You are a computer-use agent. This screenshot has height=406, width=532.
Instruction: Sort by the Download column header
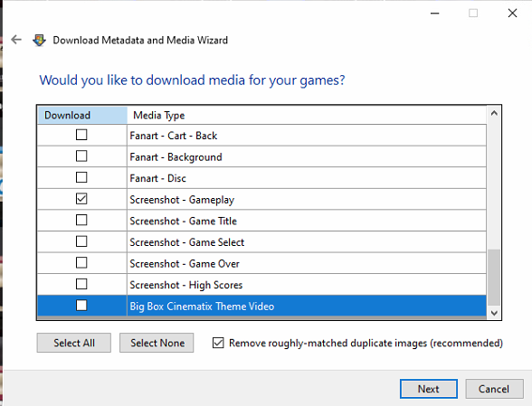pos(82,116)
